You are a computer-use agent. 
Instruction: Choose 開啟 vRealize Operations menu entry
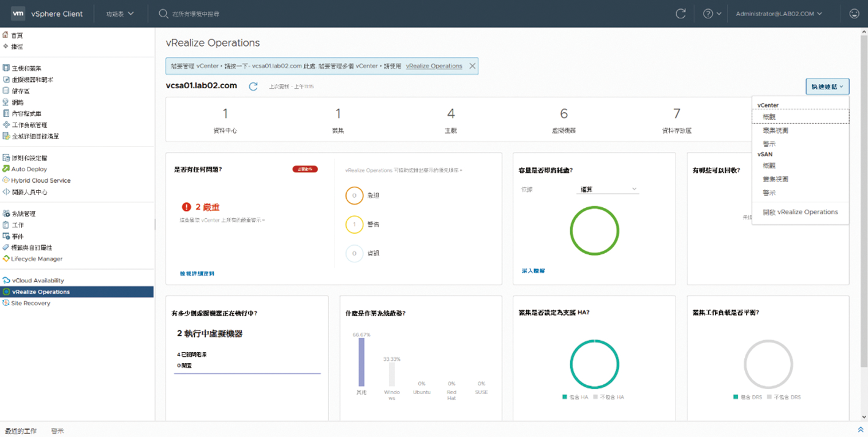[x=800, y=212]
